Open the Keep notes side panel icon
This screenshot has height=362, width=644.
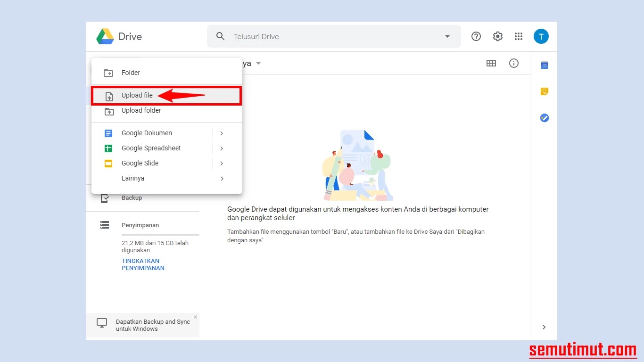pos(545,91)
